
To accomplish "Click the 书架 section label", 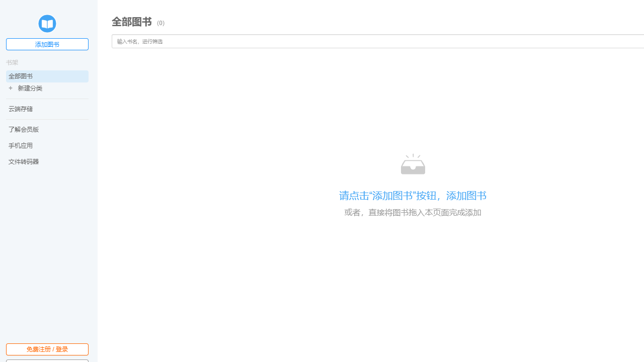I will pos(12,63).
